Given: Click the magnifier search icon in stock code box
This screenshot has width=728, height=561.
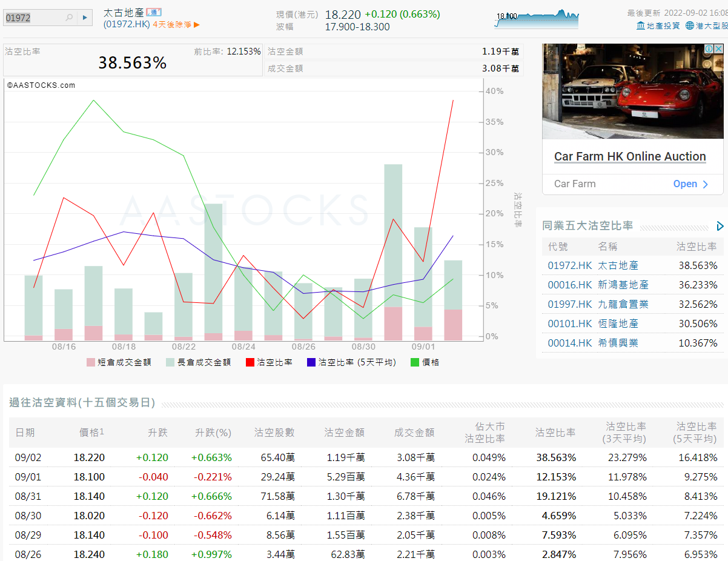Looking at the screenshot, I should point(69,18).
